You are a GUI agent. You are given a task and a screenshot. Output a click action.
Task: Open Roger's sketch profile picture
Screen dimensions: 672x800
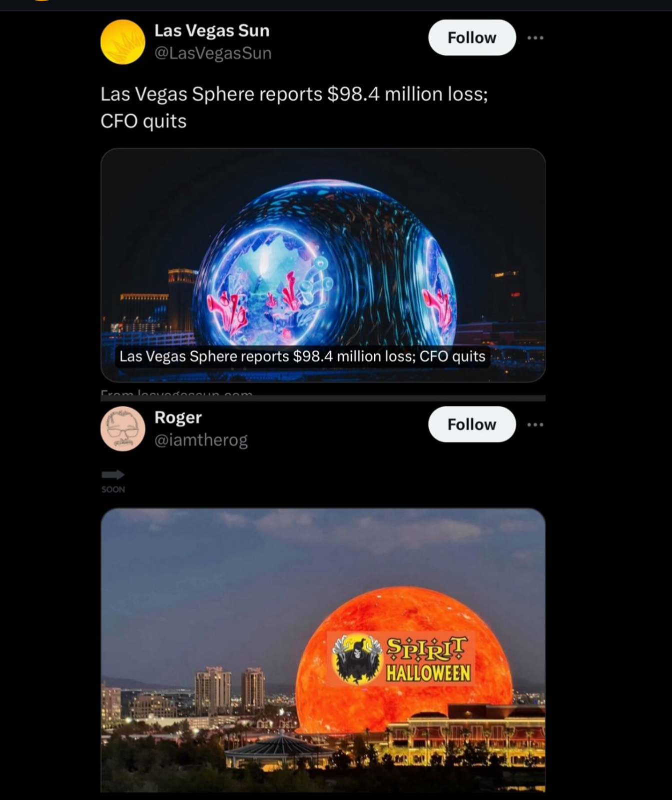(123, 429)
